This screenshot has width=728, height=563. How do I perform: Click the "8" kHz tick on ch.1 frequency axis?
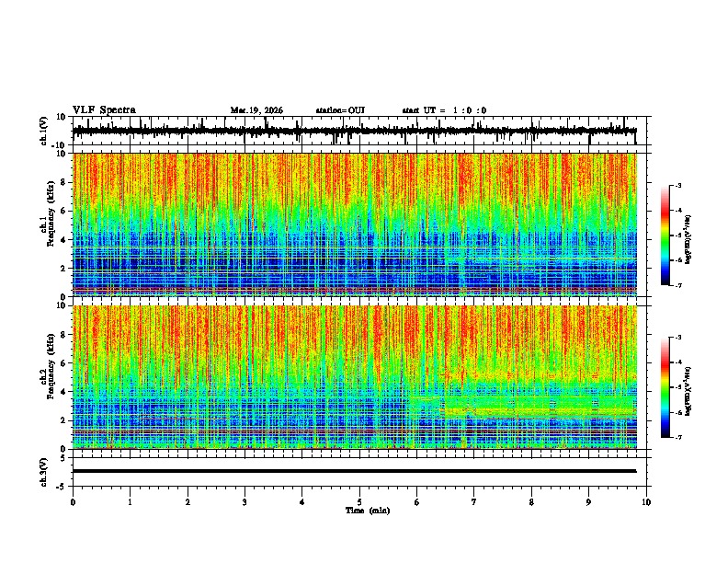[x=63, y=182]
